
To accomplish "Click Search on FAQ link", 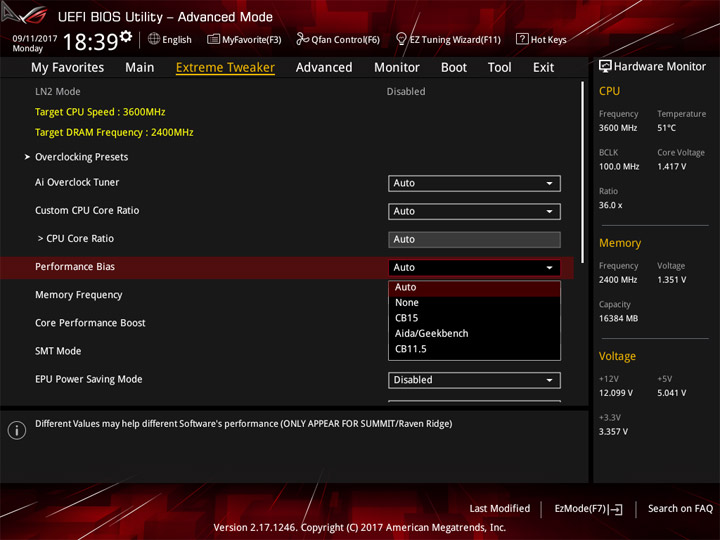I will pyautogui.click(x=680, y=508).
